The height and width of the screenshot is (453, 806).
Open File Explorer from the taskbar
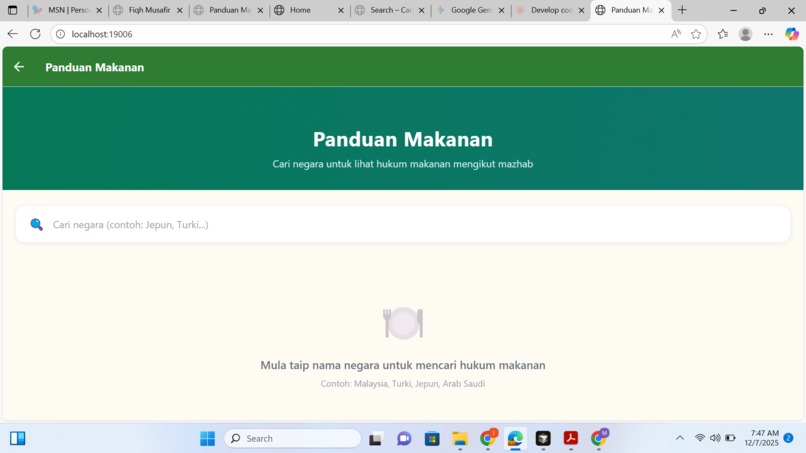pos(460,439)
